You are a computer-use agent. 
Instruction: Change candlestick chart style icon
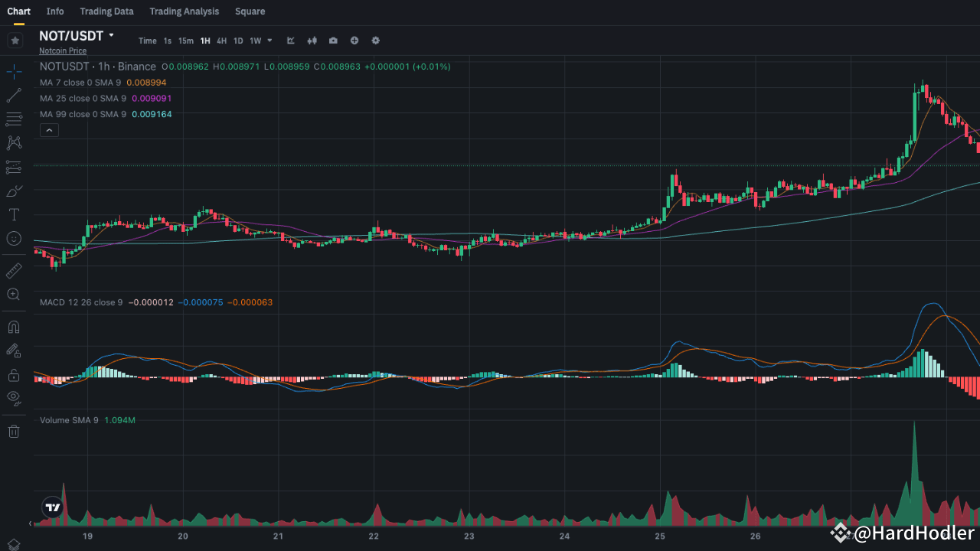312,41
